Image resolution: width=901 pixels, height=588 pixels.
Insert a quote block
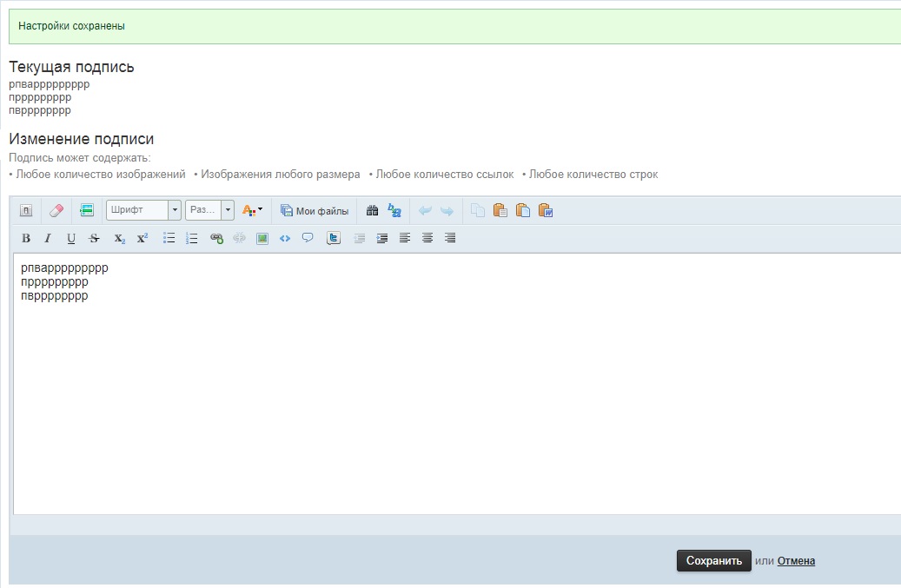(x=308, y=238)
